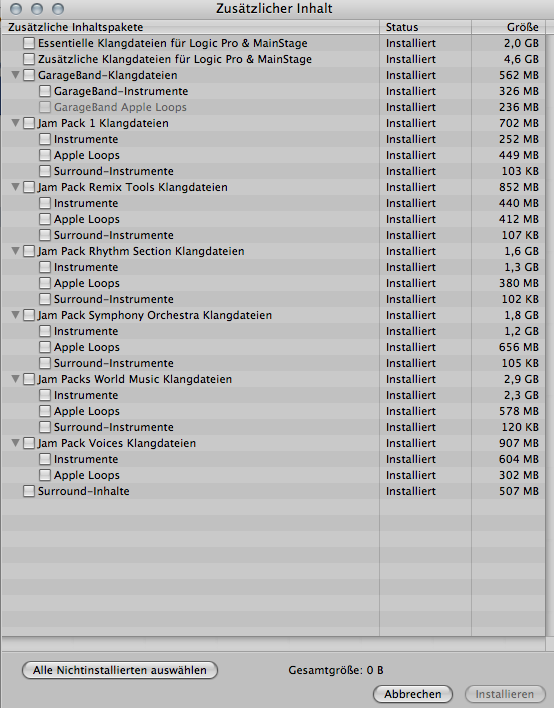Tick the Zusätzliche Klangdateien checkbox

(x=29, y=59)
